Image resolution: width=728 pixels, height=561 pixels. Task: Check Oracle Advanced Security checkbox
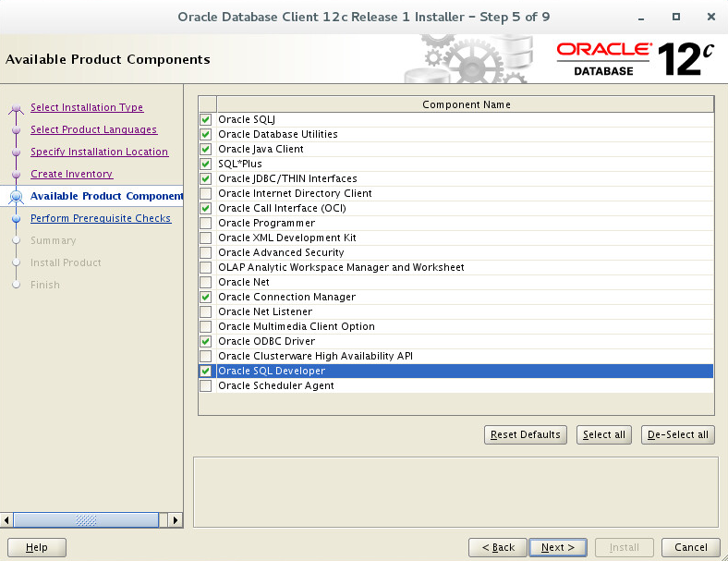pyautogui.click(x=206, y=252)
